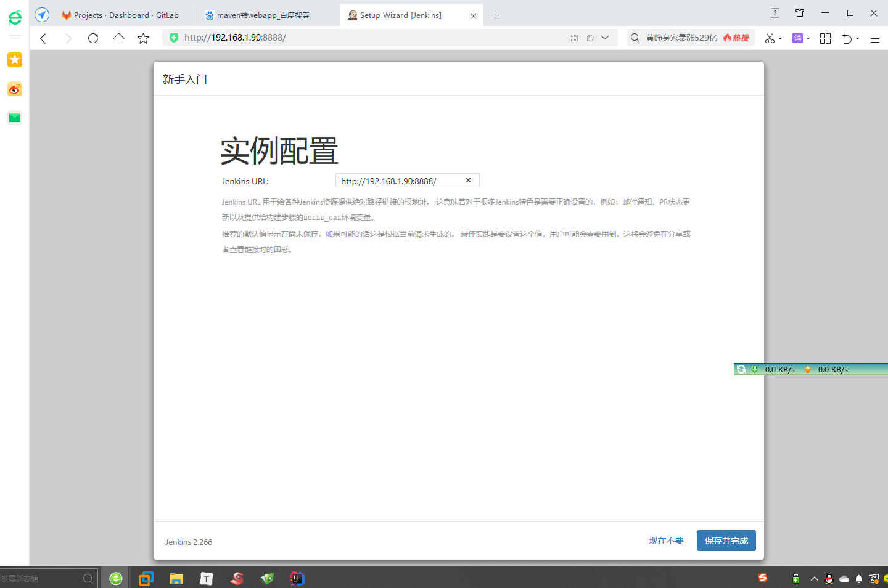
Task: Open VMware Workstation from taskbar
Action: 146,578
